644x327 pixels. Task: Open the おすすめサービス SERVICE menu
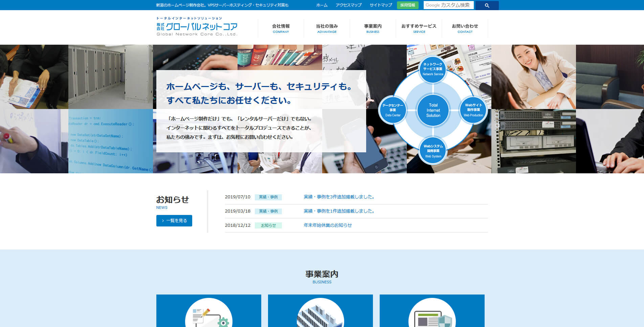[x=419, y=28]
